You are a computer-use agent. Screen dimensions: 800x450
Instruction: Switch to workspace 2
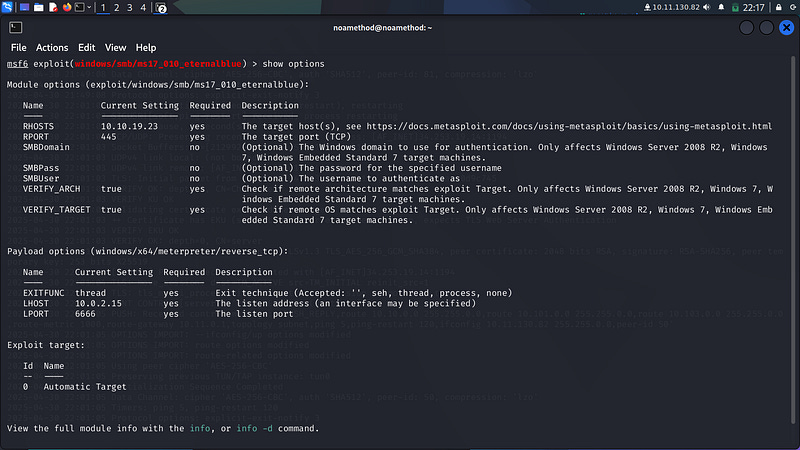point(116,8)
